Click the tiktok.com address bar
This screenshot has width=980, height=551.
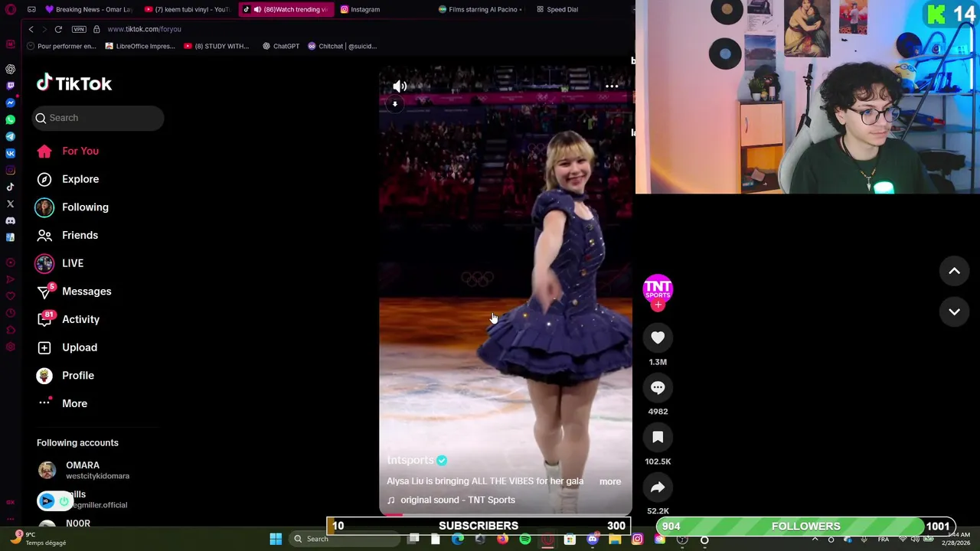click(x=144, y=29)
